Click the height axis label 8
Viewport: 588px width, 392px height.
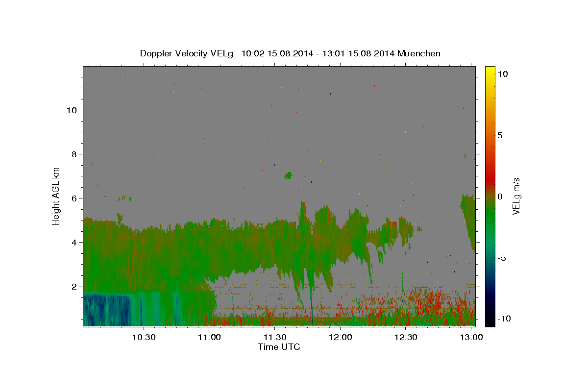pos(73,154)
